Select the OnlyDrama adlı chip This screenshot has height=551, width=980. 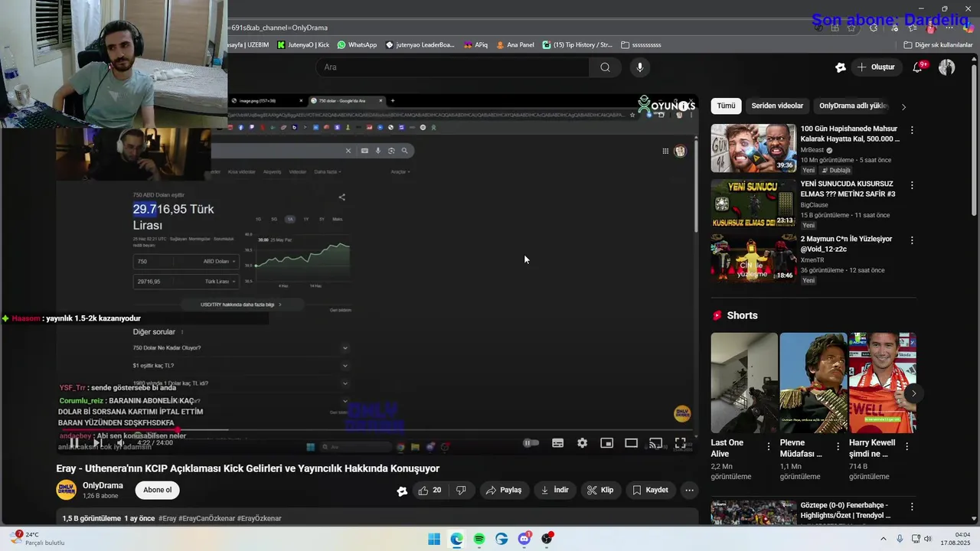(x=854, y=106)
